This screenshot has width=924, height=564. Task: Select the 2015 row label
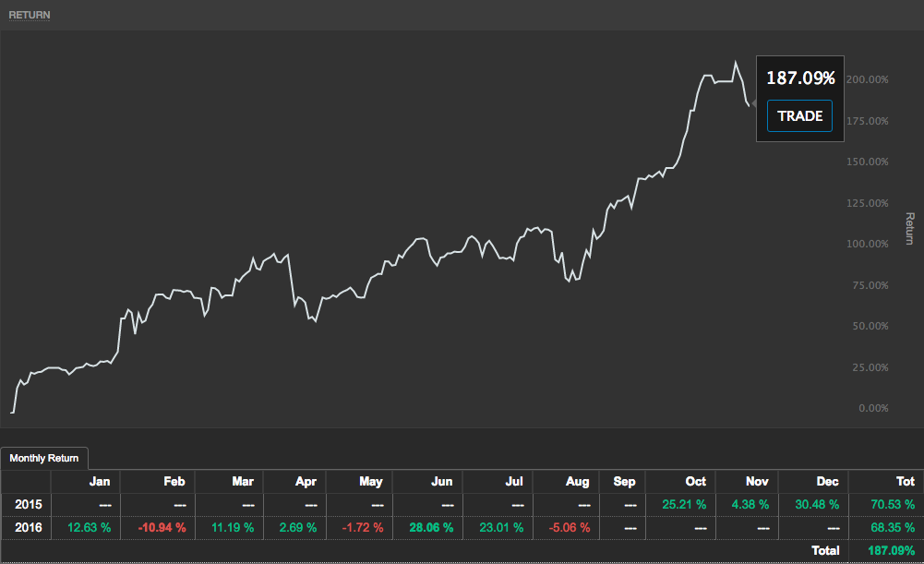(26, 505)
